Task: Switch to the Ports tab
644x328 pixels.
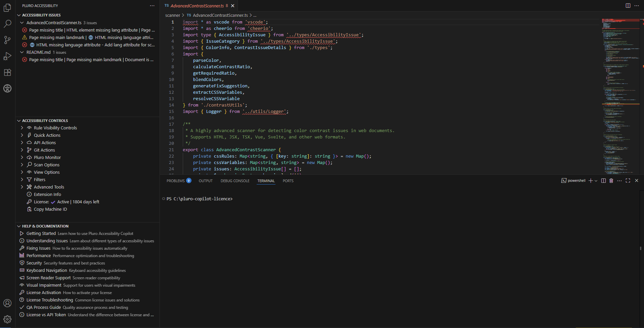Action: pyautogui.click(x=288, y=181)
